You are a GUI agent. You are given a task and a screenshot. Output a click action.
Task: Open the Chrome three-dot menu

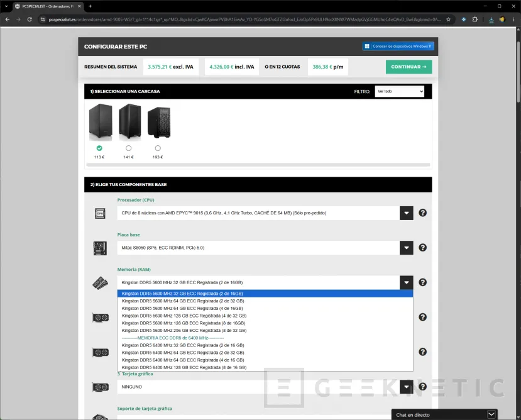[x=513, y=19]
